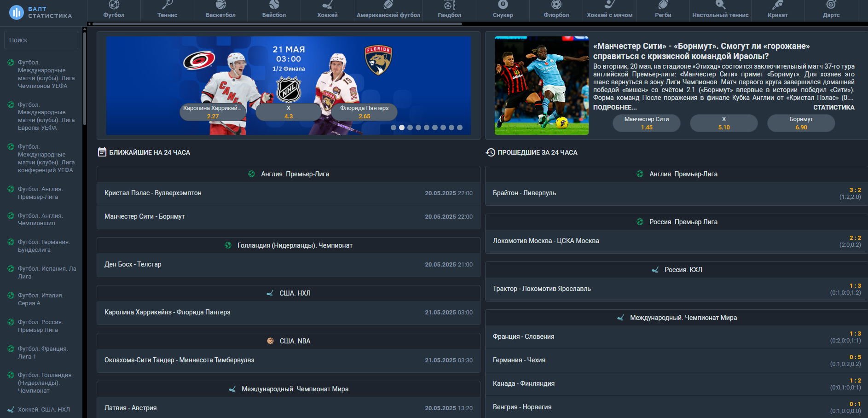Bet on Каролина Харрикейнз at 2.27

click(x=213, y=112)
